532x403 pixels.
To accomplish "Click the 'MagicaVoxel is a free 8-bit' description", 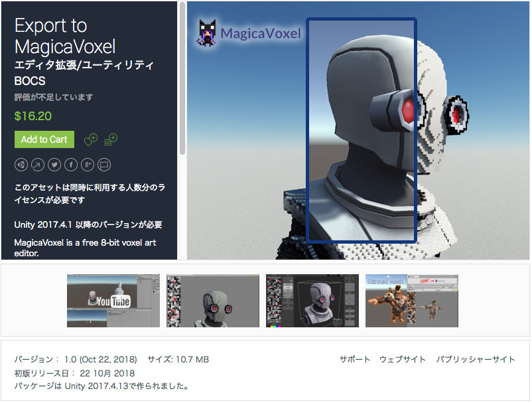I will (85, 248).
